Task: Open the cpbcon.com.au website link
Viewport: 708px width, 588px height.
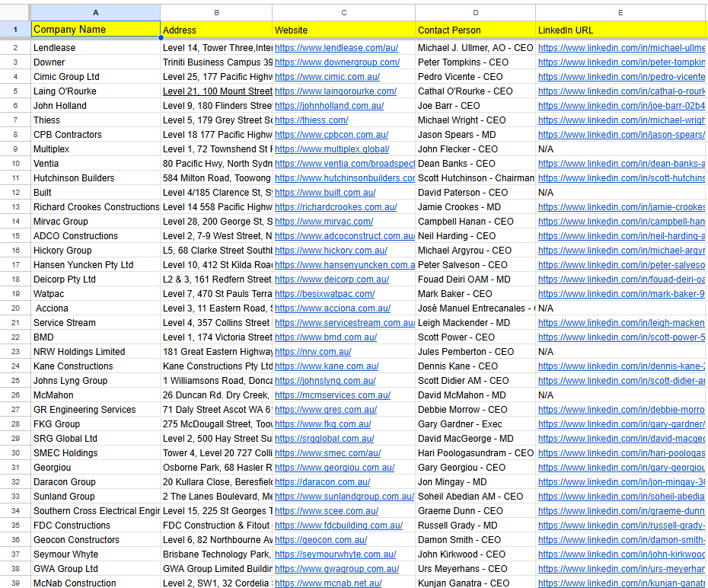Action: tap(331, 135)
